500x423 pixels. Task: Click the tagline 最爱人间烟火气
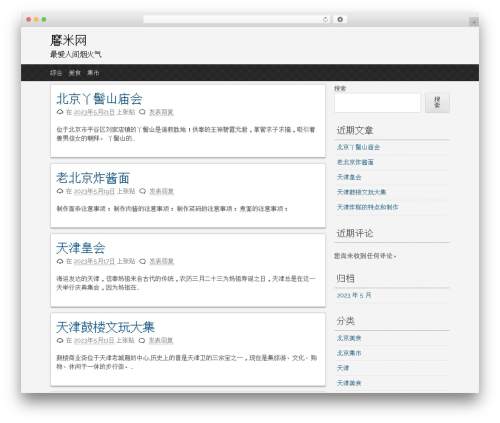click(x=76, y=54)
